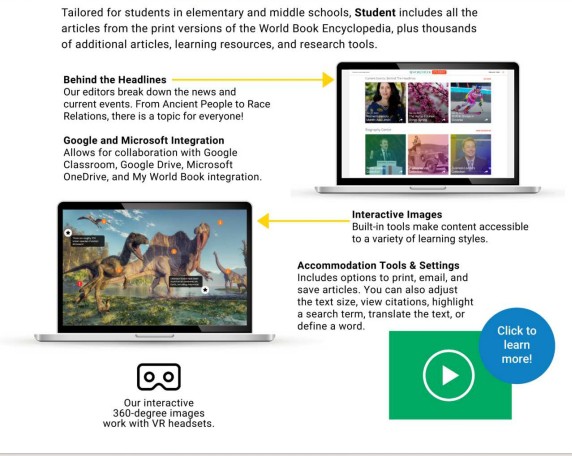Click the orange hotspot on the long-neck dinosaur

227,272
